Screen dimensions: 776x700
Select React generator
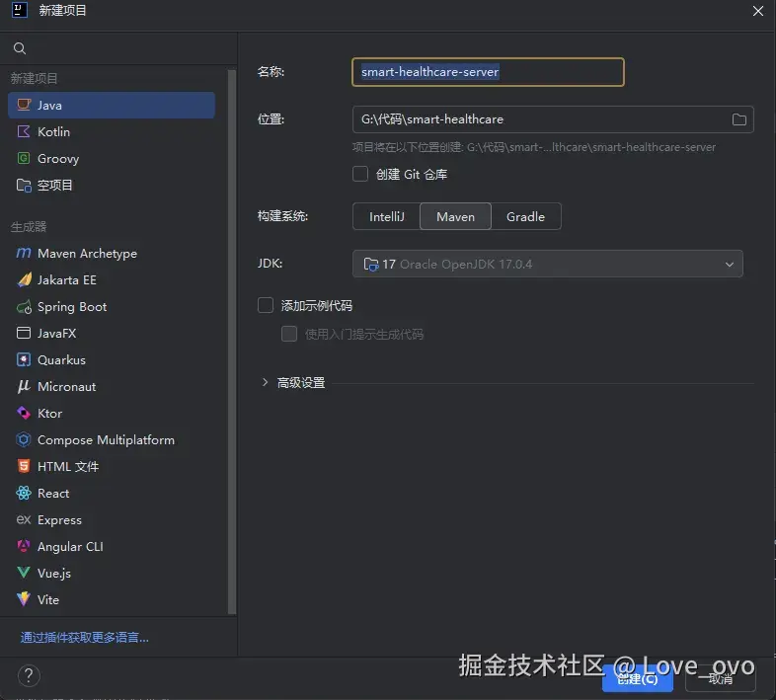pos(112,493)
